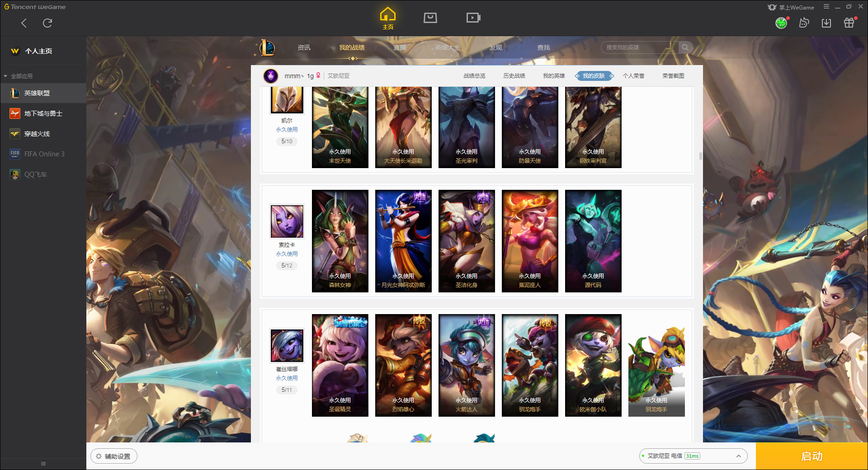Click the 崔丝塔娜 champion portrait
Image resolution: width=868 pixels, height=470 pixels.
click(287, 345)
